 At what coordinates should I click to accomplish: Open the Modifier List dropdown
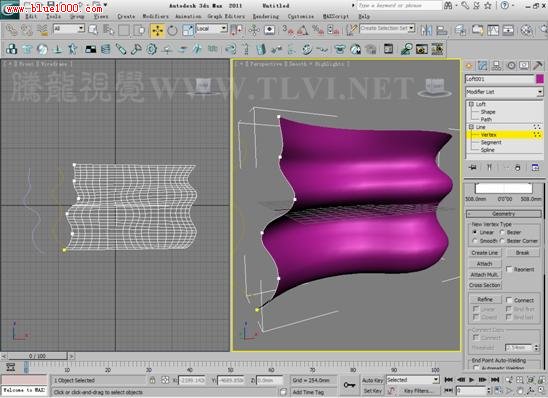pyautogui.click(x=504, y=92)
